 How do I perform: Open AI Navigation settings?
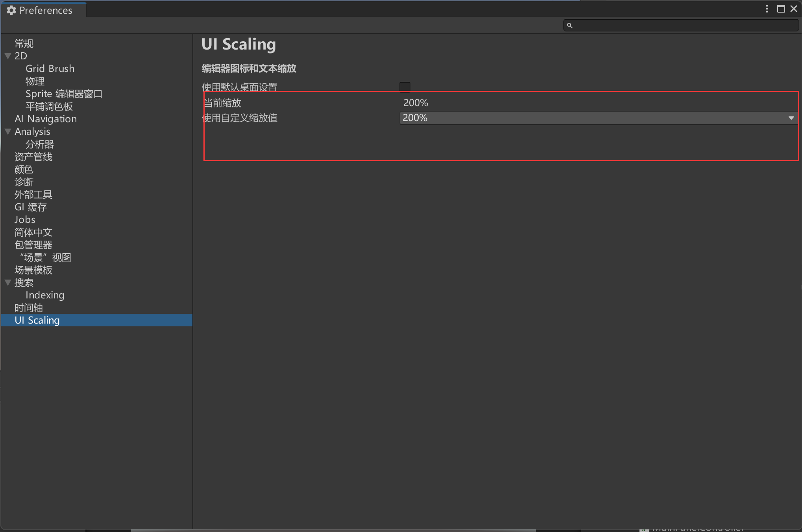click(x=46, y=119)
